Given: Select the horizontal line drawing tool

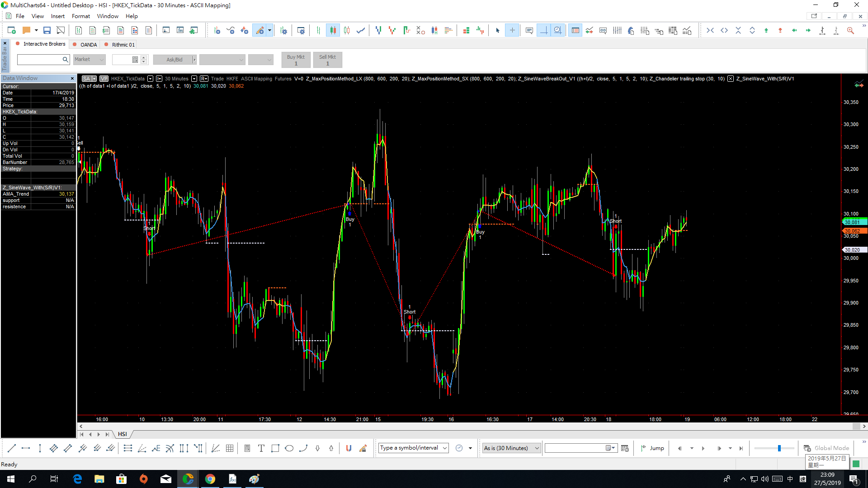Looking at the screenshot, I should (26, 448).
